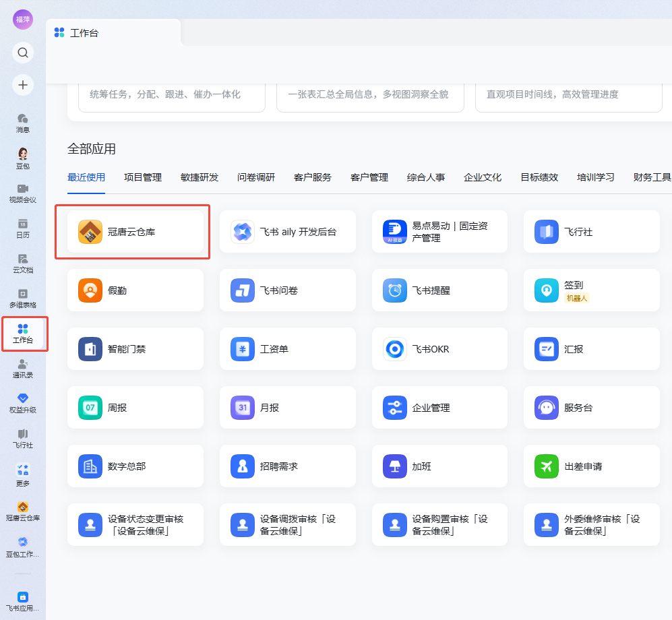672x620 pixels.
Task: Open 豆包工作... shortcut in the sidebar
Action: click(x=23, y=548)
